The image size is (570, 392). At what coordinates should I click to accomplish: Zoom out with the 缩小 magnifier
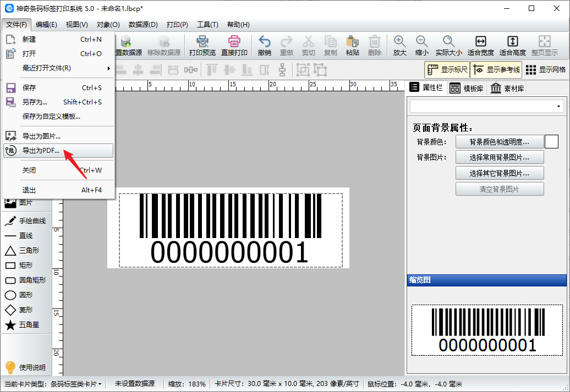click(x=421, y=46)
